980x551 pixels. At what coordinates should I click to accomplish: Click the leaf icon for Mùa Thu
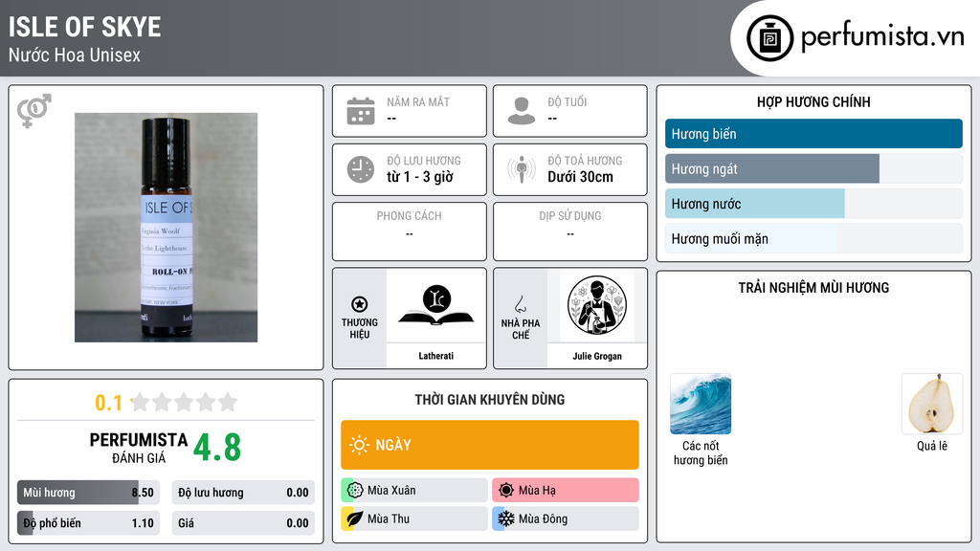pos(354,518)
